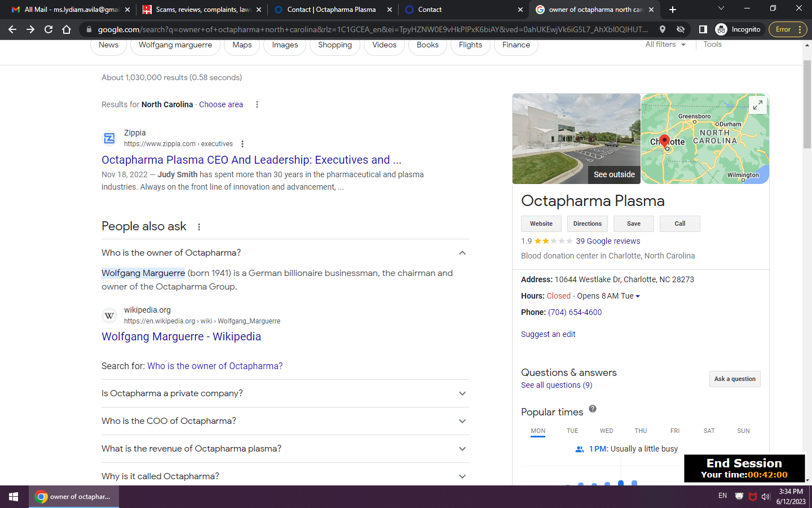Select the Flights search filter
The width and height of the screenshot is (812, 508).
tap(470, 45)
